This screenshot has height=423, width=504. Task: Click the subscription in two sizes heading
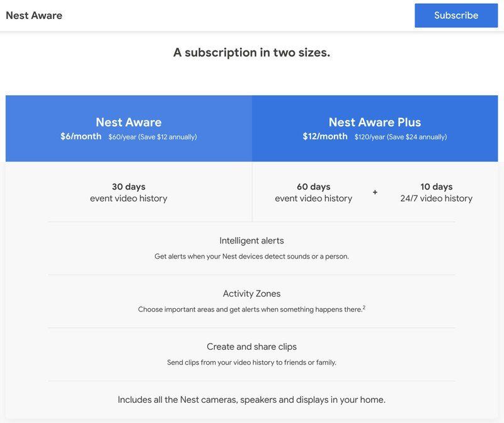[253, 52]
